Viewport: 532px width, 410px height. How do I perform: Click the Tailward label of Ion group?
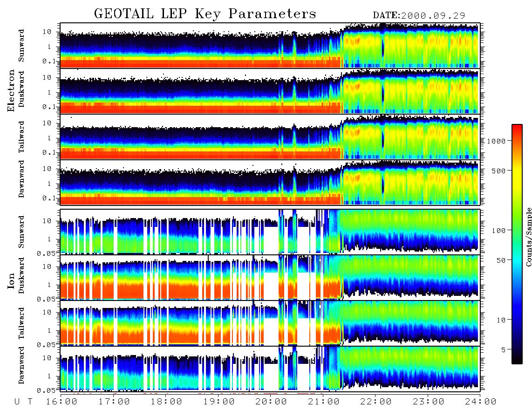[x=21, y=323]
